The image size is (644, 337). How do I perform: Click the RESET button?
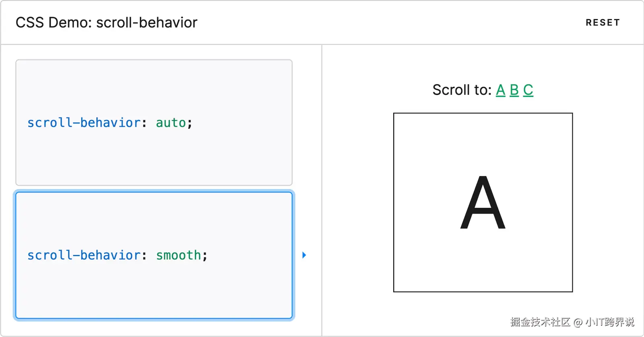coord(602,23)
